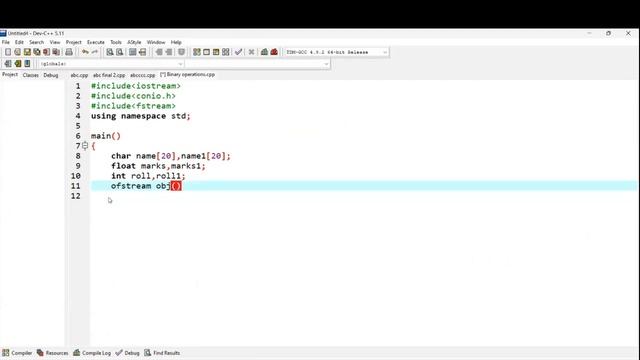
Task: Click the Debug checkmark toolbar icon
Action: tap(239, 52)
